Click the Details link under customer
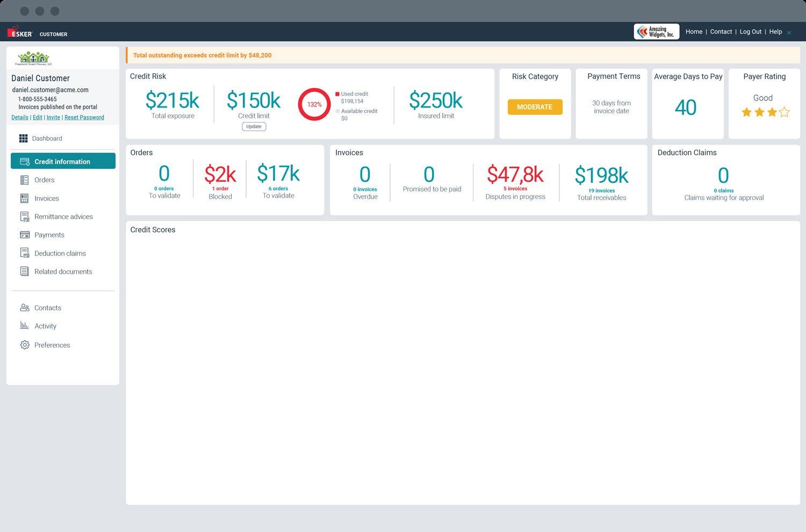This screenshot has width=806, height=532. coord(20,117)
